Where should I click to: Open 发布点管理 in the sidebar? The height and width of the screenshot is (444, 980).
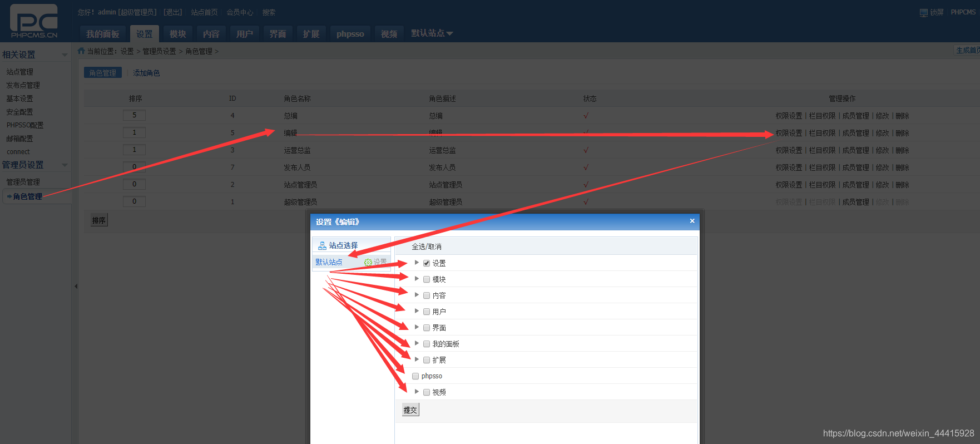pos(23,85)
